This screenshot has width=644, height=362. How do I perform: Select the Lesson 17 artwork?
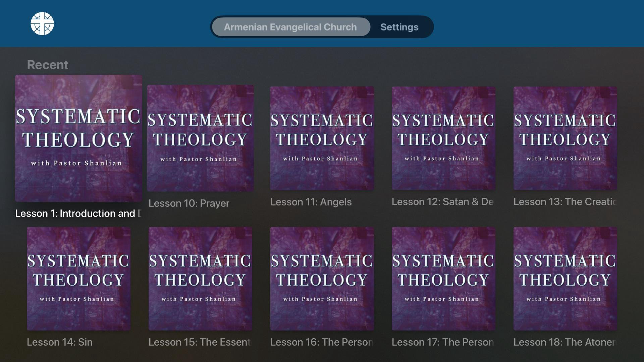pos(443,279)
